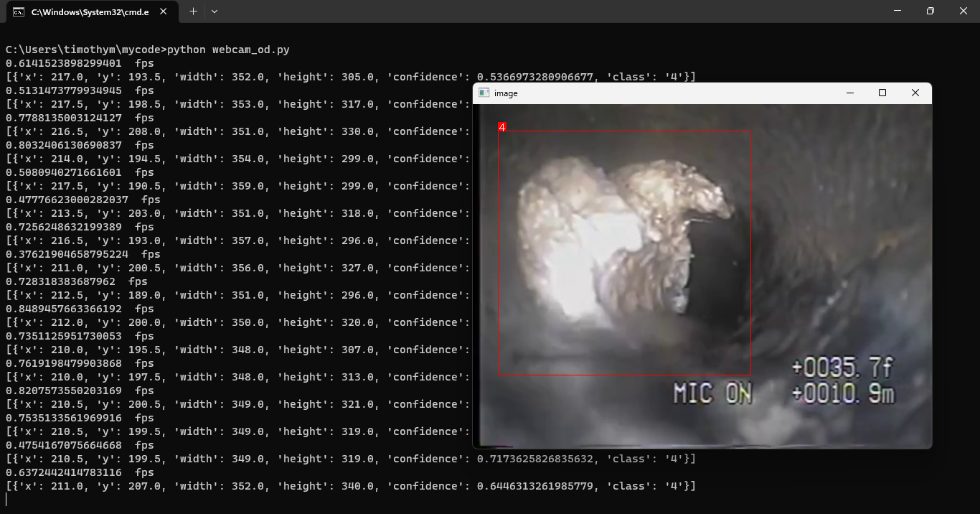980x514 pixels.
Task: Click the cmd icon in the terminal tab
Action: coord(18,11)
